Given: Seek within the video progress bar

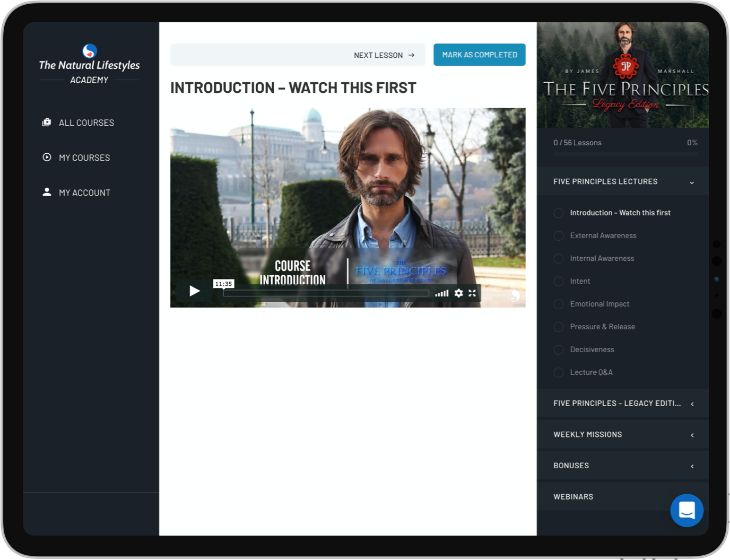Looking at the screenshot, I should [326, 293].
